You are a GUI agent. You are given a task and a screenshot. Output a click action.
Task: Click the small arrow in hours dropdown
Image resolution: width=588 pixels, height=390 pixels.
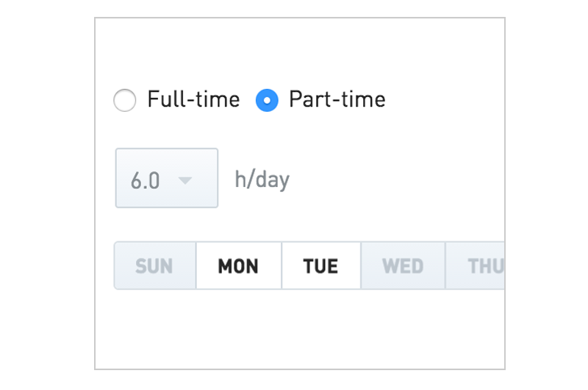point(185,180)
